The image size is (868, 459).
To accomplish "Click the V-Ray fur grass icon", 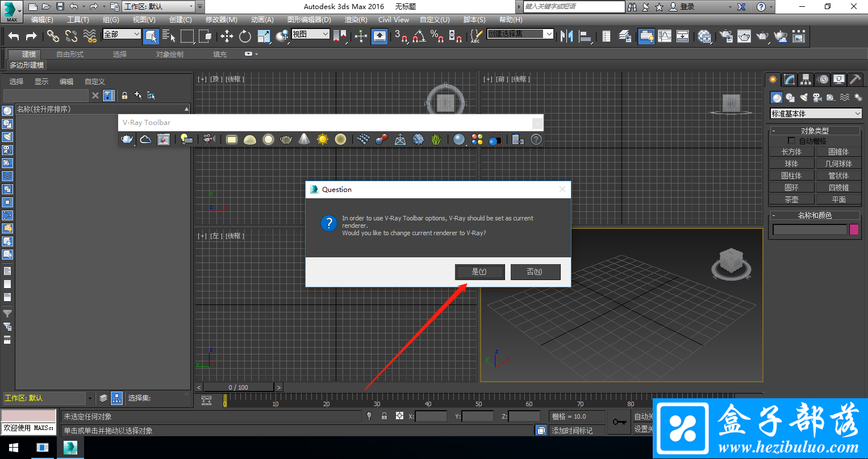I will [x=436, y=139].
